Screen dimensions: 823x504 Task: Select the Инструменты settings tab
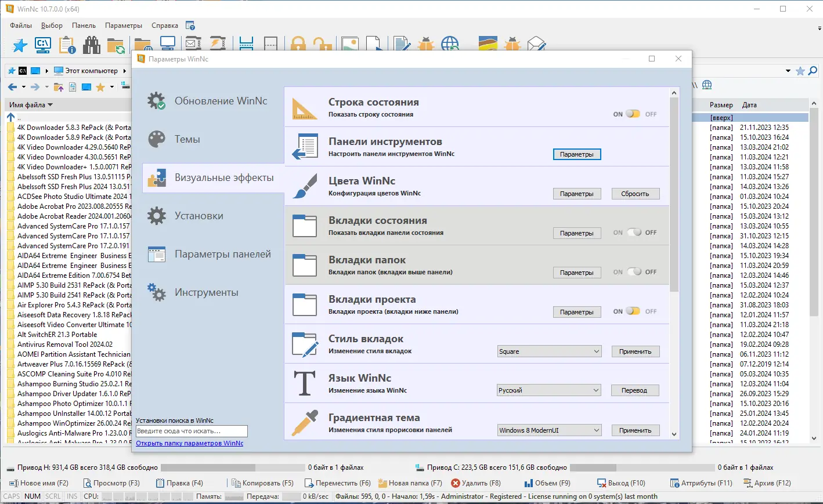213,292
